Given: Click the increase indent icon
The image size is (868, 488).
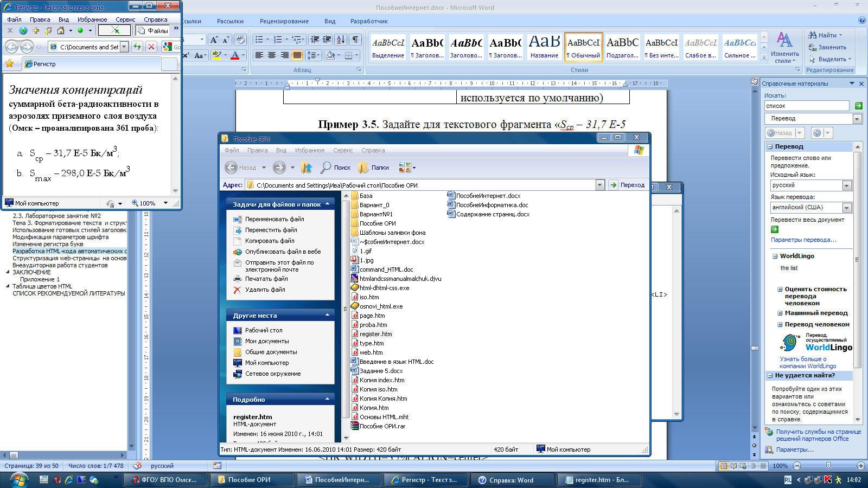Looking at the screenshot, I should 327,40.
